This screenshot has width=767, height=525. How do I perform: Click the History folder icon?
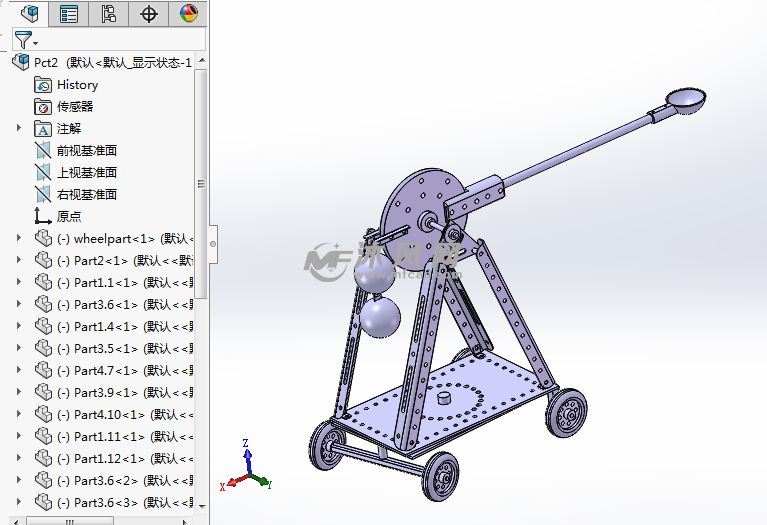tap(43, 85)
